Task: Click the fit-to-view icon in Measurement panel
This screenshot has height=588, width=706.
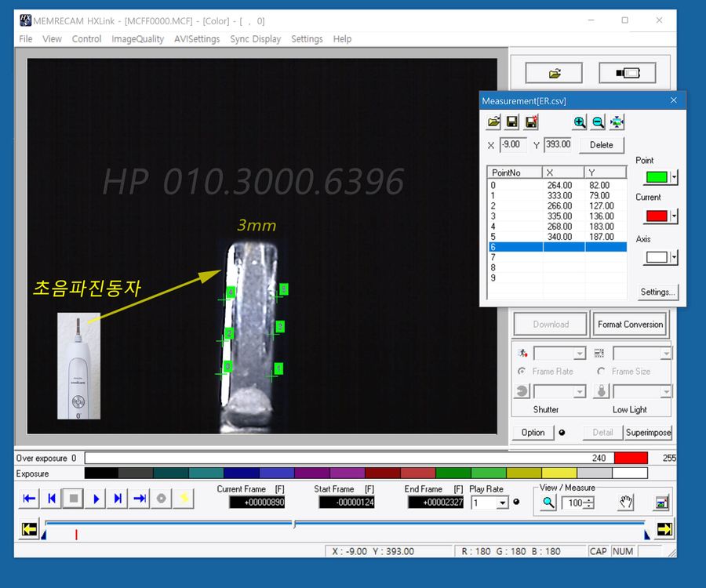Action: tap(617, 122)
